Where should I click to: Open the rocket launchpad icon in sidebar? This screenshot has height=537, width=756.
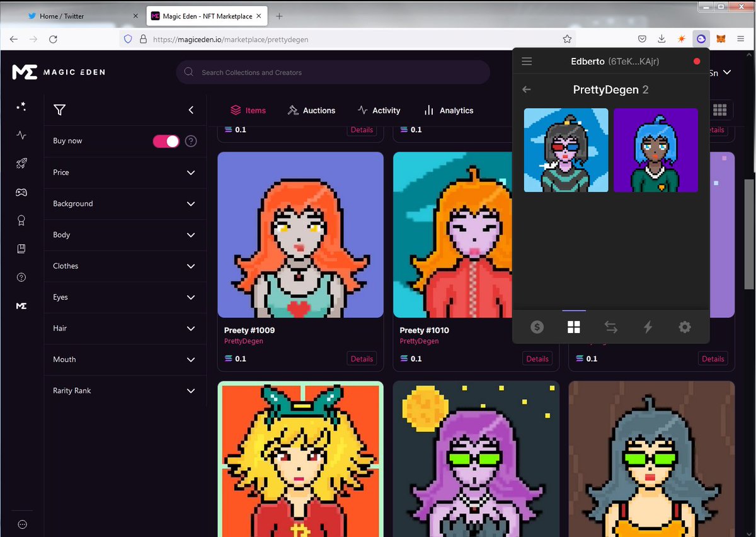(x=21, y=164)
